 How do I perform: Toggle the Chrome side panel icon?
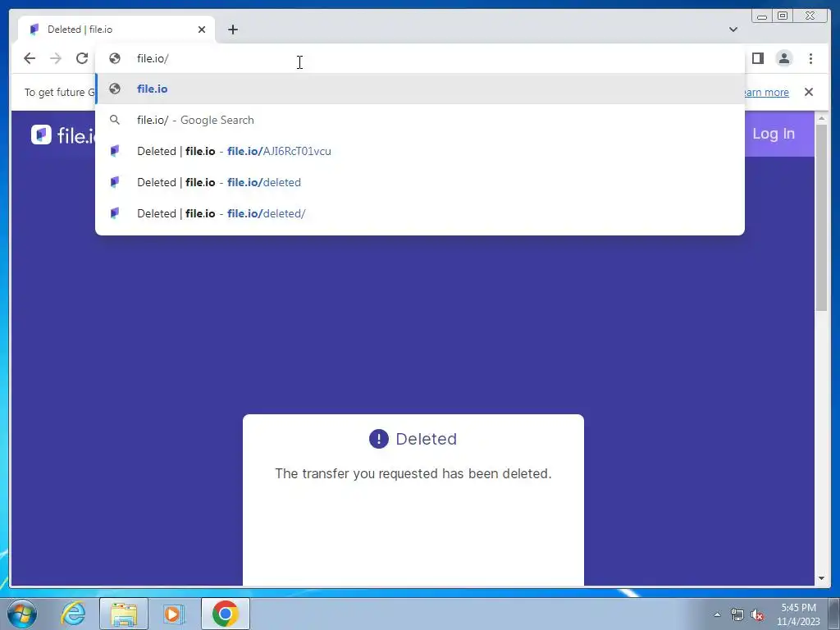[x=757, y=58]
